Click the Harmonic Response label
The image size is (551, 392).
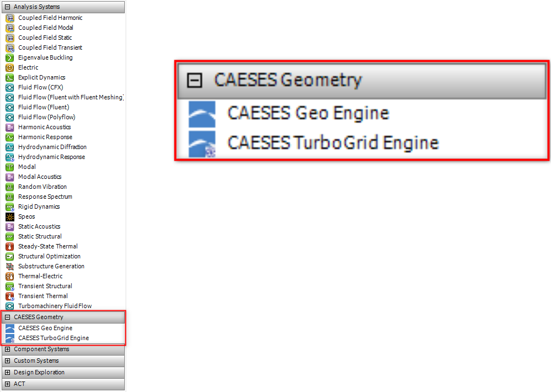pyautogui.click(x=45, y=137)
